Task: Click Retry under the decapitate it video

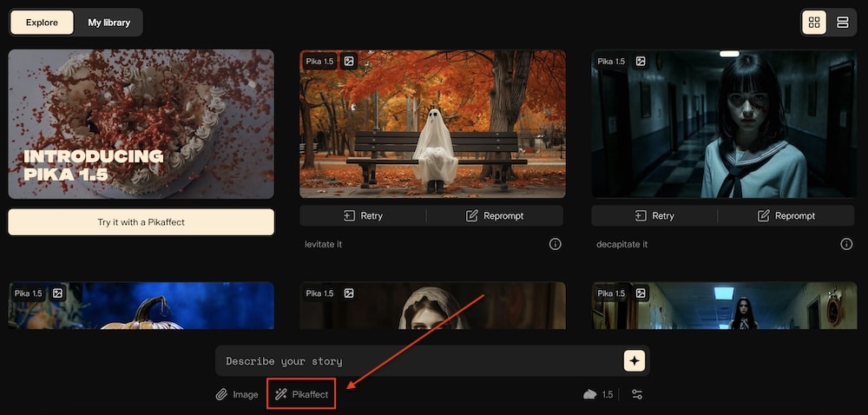Action: 654,216
